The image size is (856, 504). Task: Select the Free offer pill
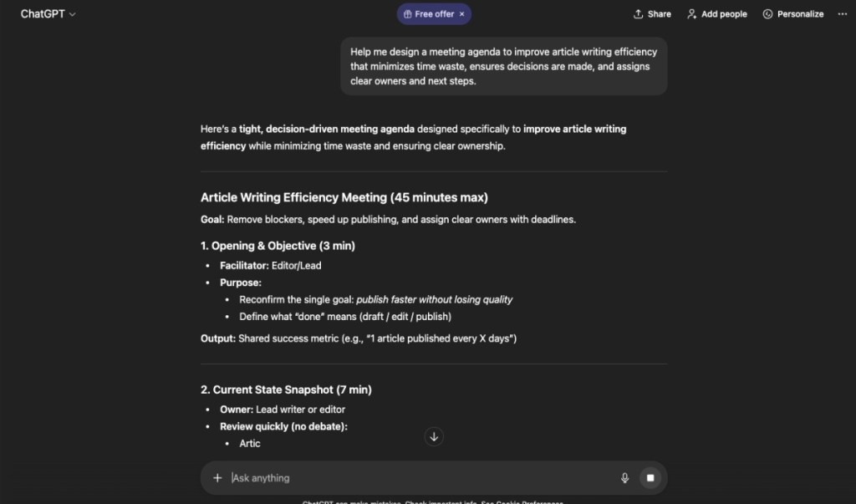point(429,13)
